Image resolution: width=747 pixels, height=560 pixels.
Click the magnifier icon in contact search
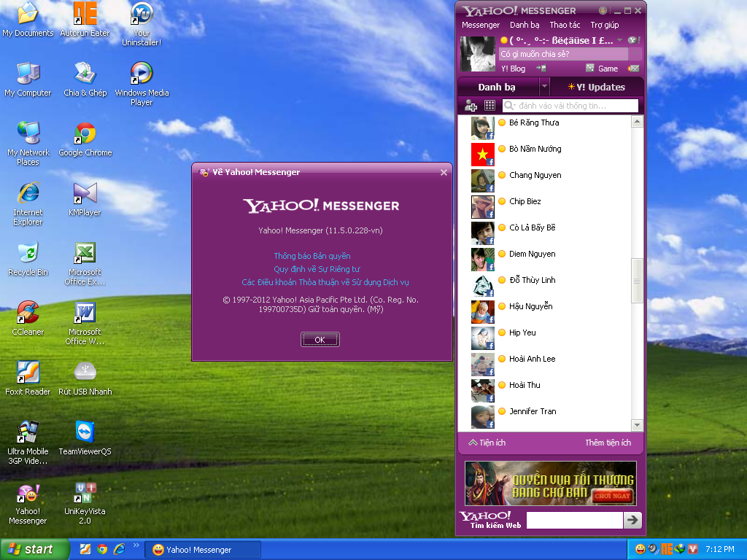[x=509, y=105]
